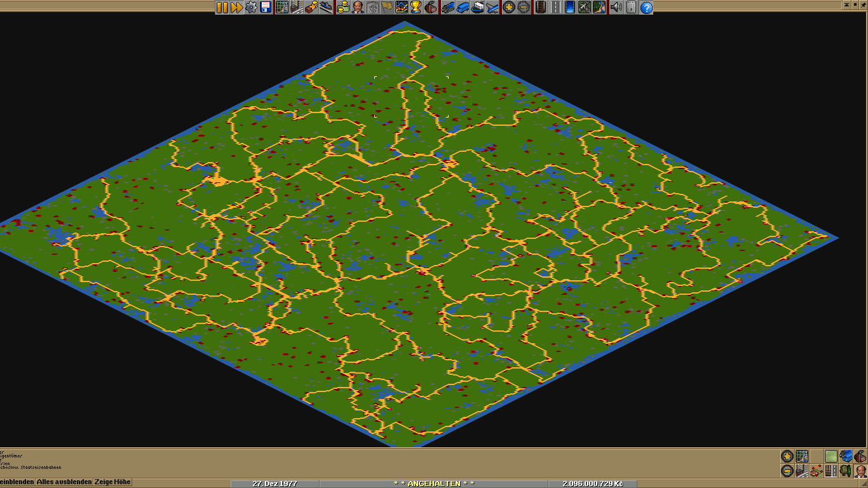
Task: Open the league table trophy icon
Action: tap(416, 7)
